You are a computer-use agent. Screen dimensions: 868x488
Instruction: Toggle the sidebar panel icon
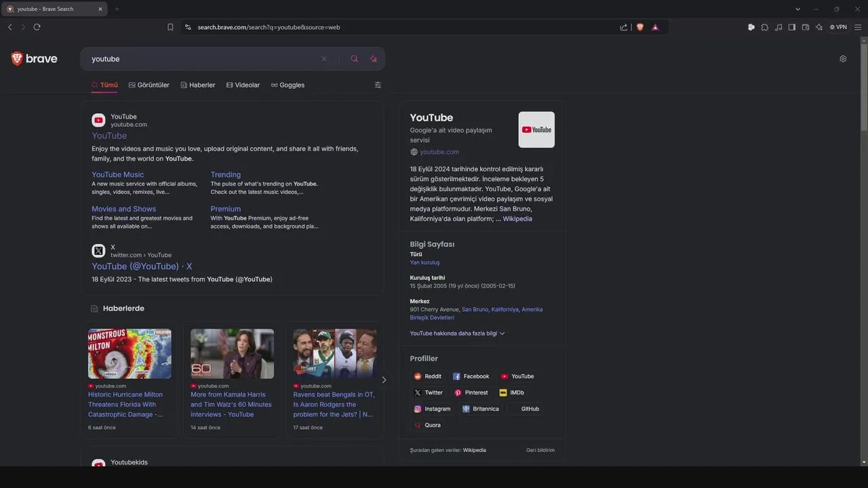[x=792, y=27]
